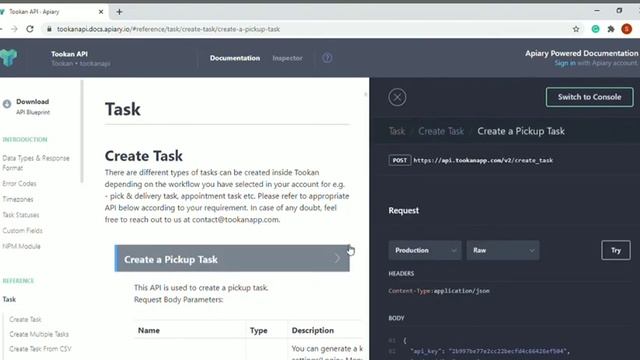The width and height of the screenshot is (640, 360).
Task: Expand the Create a Pickup Task row
Action: [232, 258]
